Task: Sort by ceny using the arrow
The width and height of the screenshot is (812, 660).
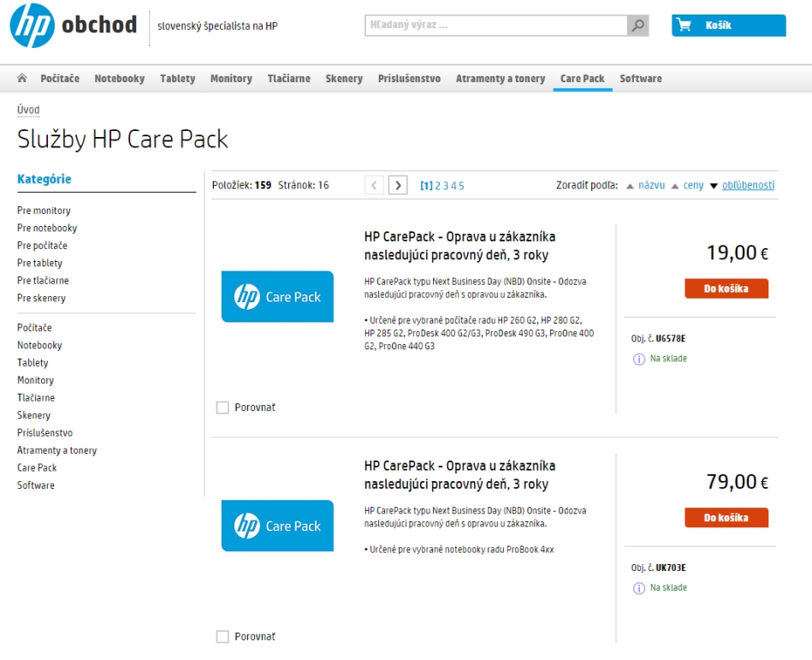Action: pyautogui.click(x=675, y=186)
